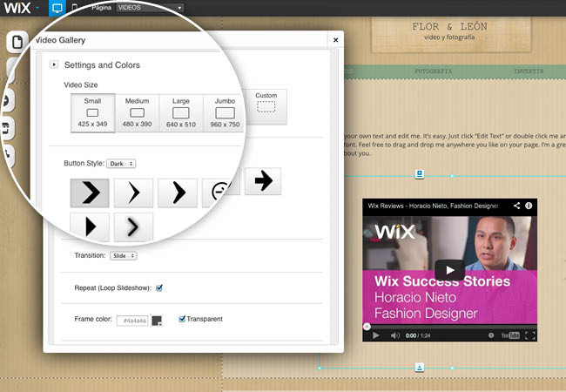Viewport: 566px width, 392px height.
Task: Switch to desktop editor view
Action: point(57,8)
